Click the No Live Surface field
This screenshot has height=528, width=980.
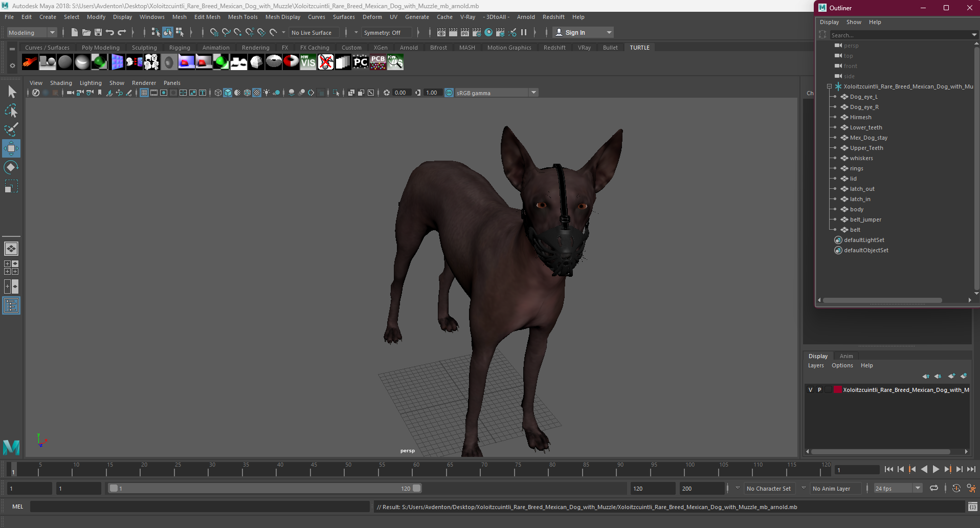[x=314, y=32]
